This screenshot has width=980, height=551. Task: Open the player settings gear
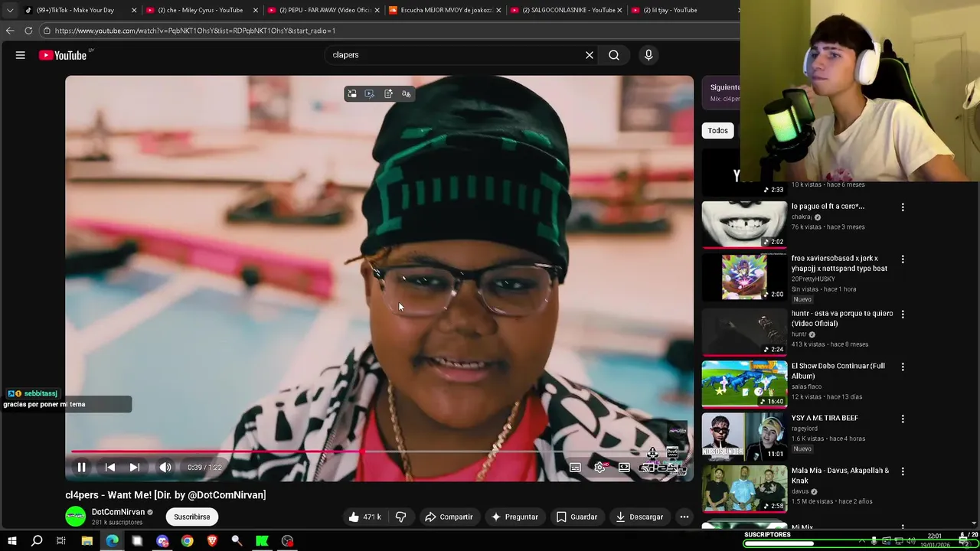coord(600,468)
